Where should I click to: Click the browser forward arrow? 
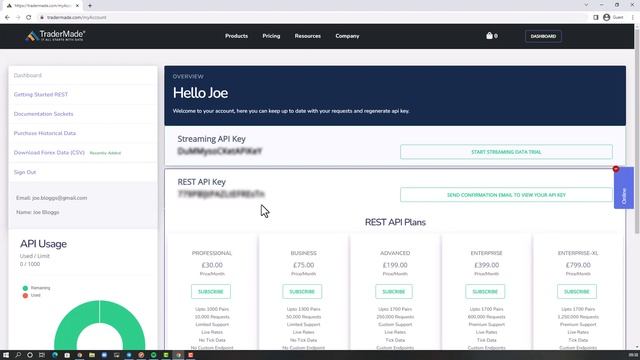(18, 18)
